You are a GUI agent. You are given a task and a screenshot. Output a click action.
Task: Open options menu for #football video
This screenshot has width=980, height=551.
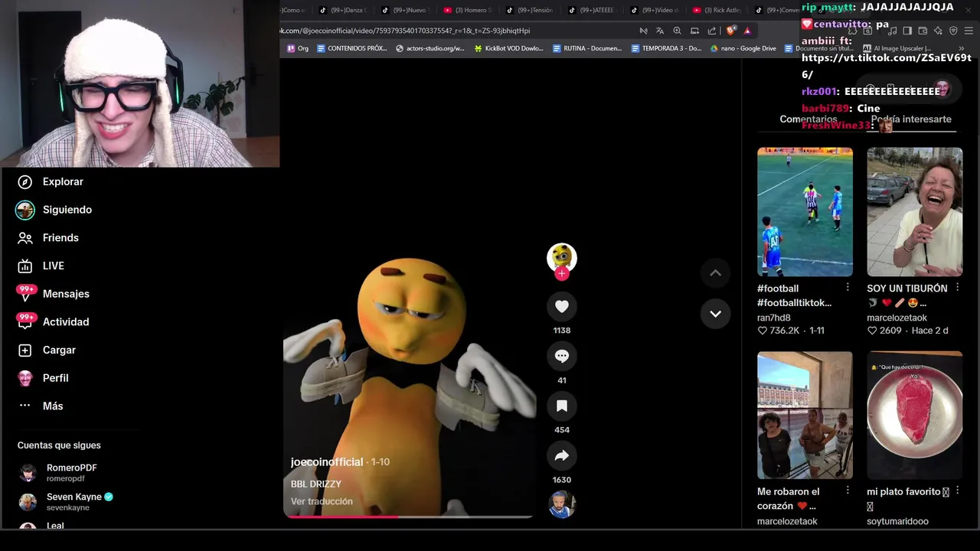coord(848,288)
